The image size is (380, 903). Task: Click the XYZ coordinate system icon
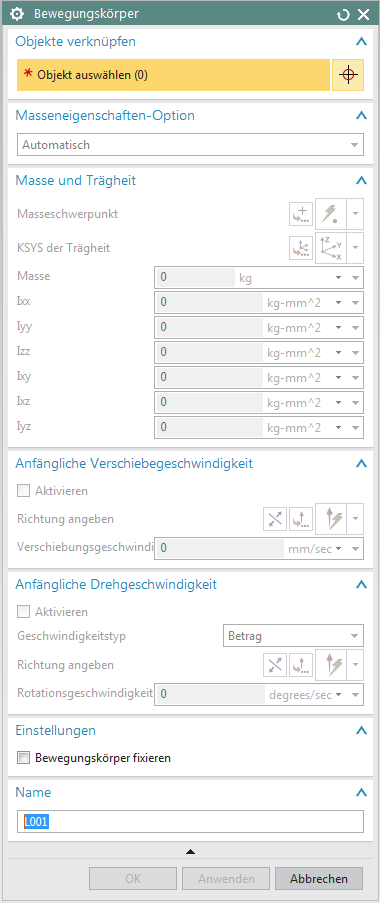point(331,248)
